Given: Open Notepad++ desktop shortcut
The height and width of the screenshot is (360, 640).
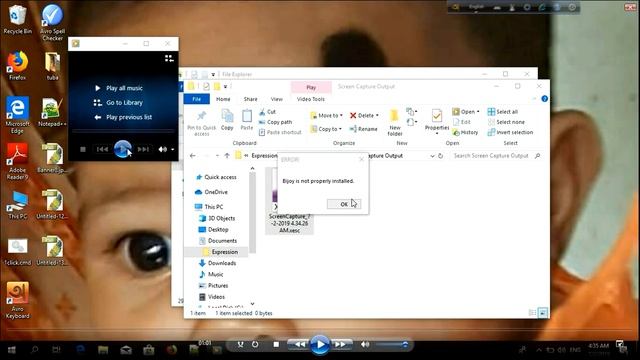Looking at the screenshot, I should tap(52, 112).
